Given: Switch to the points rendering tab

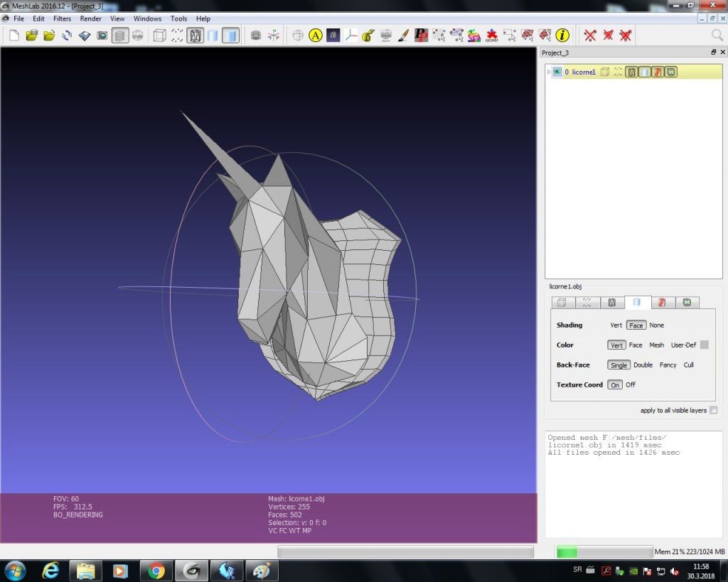Looking at the screenshot, I should [587, 302].
